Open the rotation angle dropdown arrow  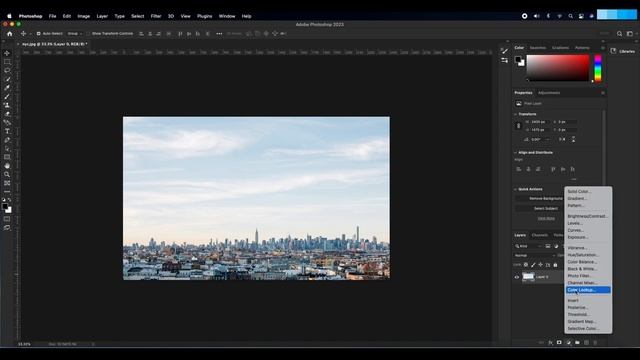548,140
